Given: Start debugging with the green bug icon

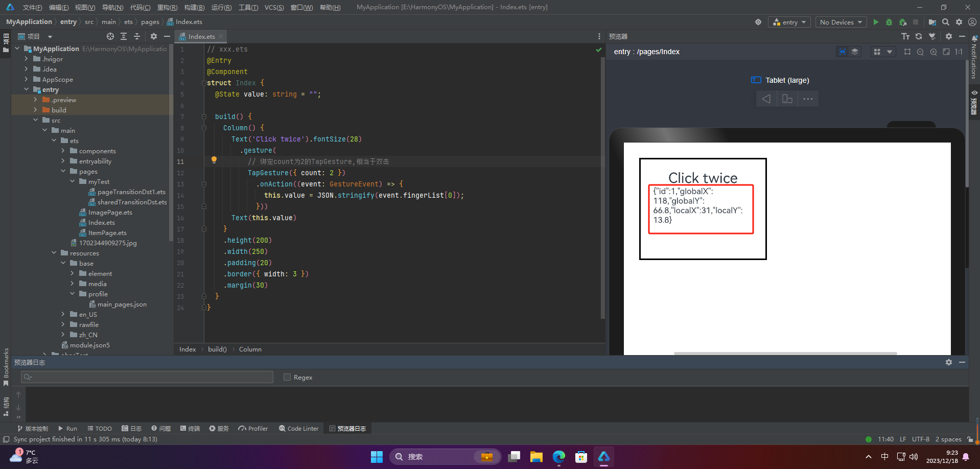Looking at the screenshot, I should (x=889, y=22).
